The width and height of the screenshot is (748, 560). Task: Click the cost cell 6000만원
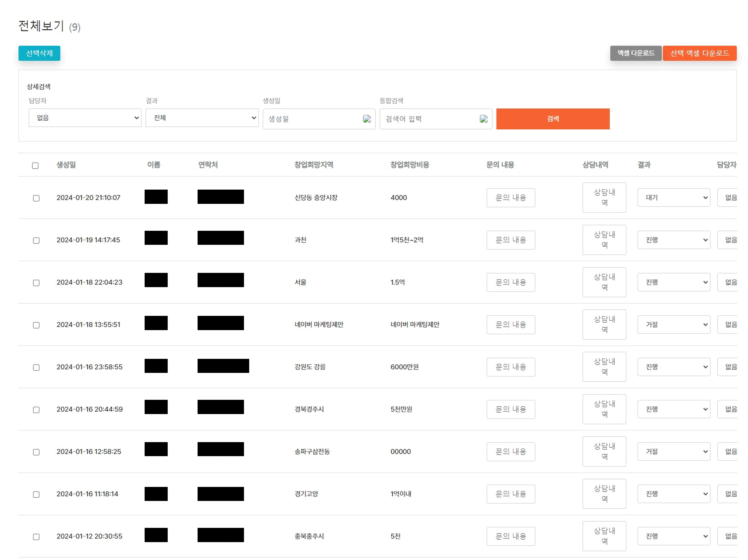[404, 367]
